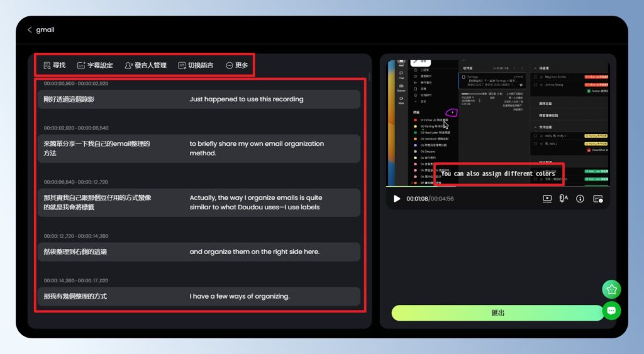Open the green chat support bubble
Screen dimensions: 644x354
point(611,311)
